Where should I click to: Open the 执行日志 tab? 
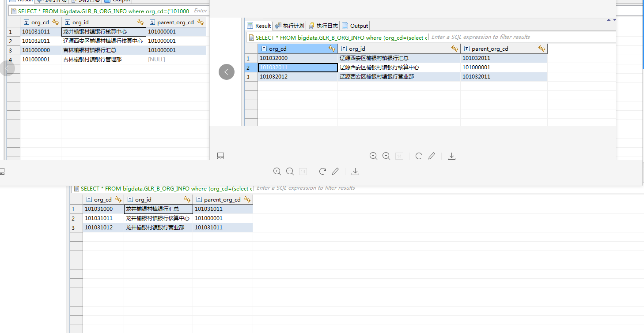pyautogui.click(x=323, y=26)
